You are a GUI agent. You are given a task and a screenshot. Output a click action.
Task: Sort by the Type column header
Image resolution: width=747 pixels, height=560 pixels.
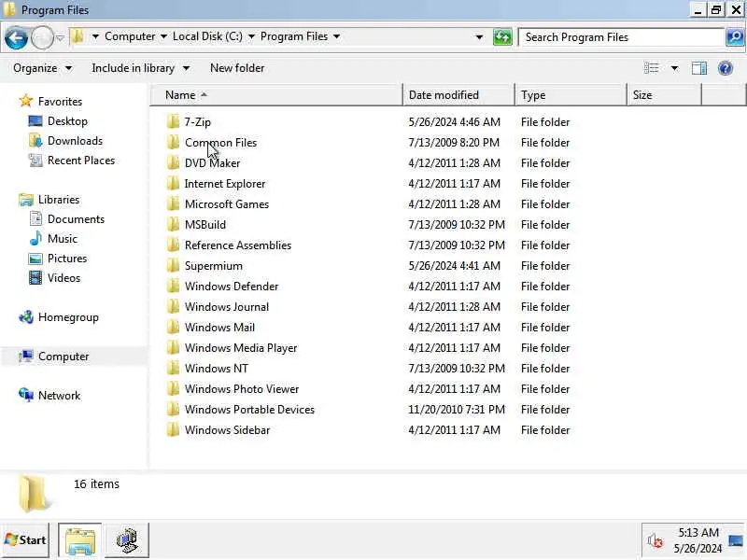pyautogui.click(x=571, y=95)
